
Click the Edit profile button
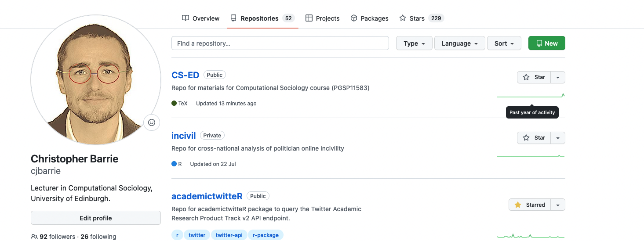point(96,218)
